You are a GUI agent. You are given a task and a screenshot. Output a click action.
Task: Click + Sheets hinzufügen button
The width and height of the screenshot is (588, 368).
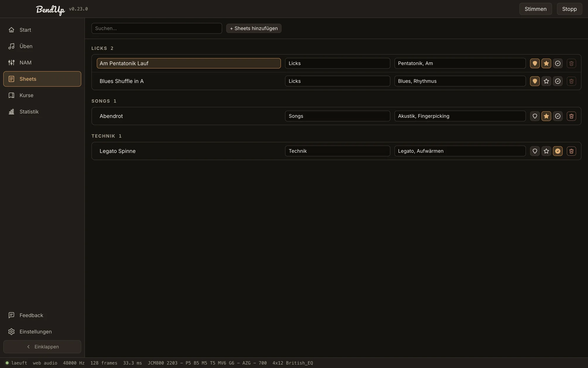click(x=254, y=28)
